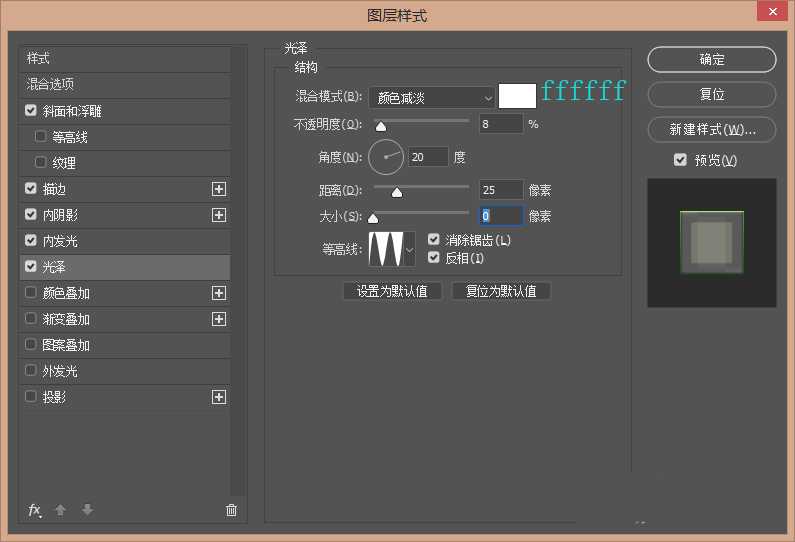Disable the 预览 preview checkbox
Viewport: 795px width, 542px height.
681,160
